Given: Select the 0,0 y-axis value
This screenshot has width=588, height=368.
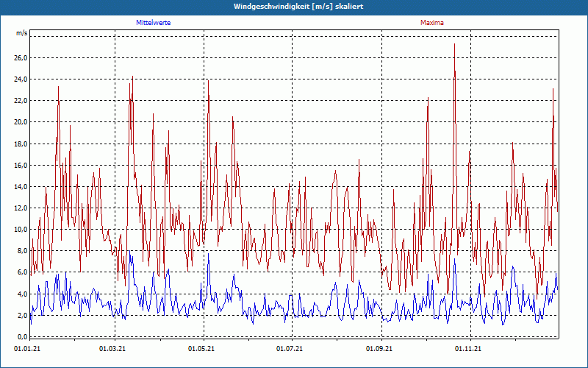Looking at the screenshot, I should pos(23,337).
